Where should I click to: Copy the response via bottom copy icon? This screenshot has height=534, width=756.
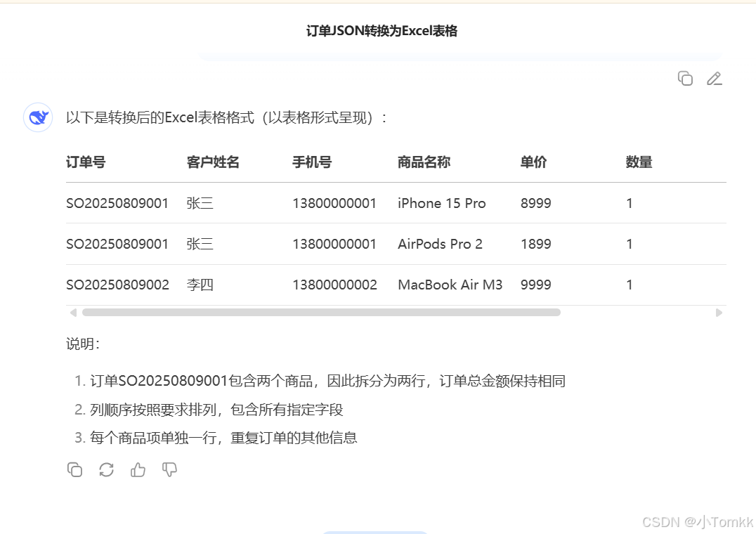coord(74,469)
